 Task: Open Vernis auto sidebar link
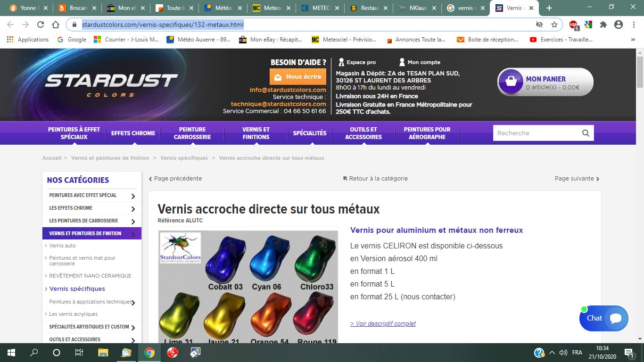(62, 246)
